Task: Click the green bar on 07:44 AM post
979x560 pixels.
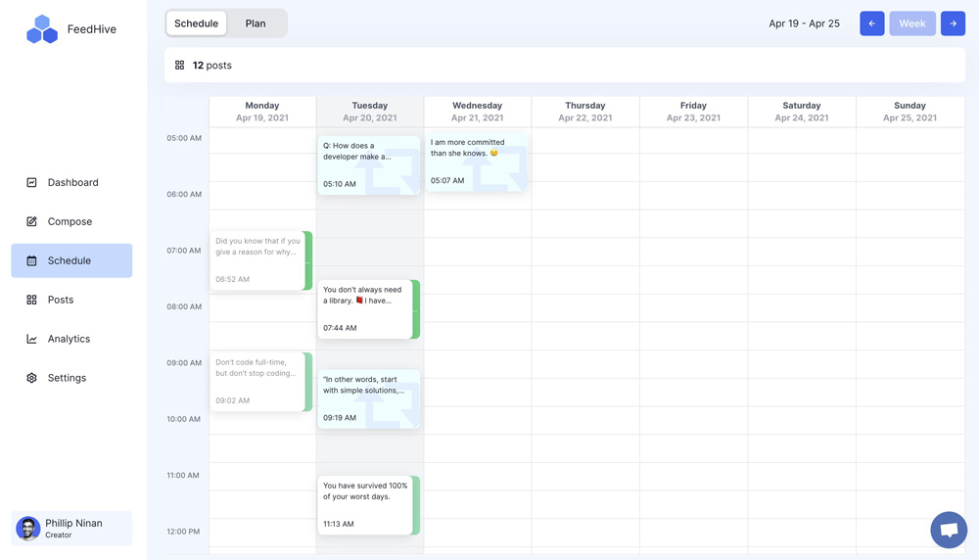Action: (x=416, y=309)
